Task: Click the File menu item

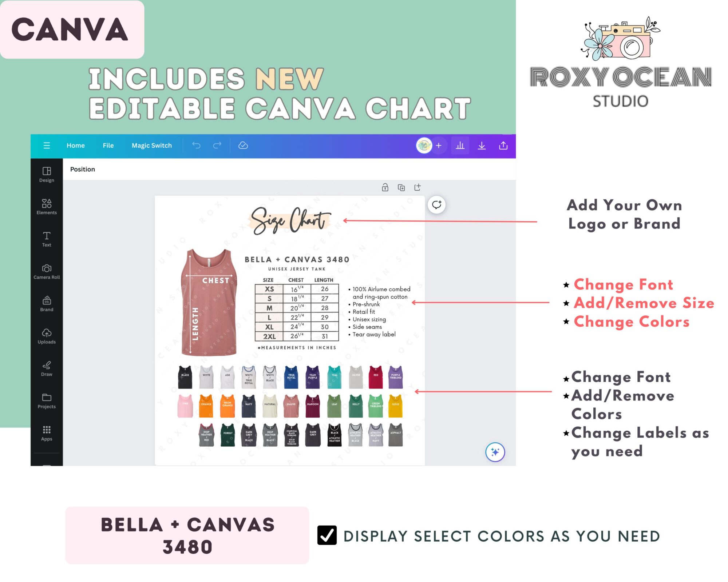Action: [x=107, y=145]
